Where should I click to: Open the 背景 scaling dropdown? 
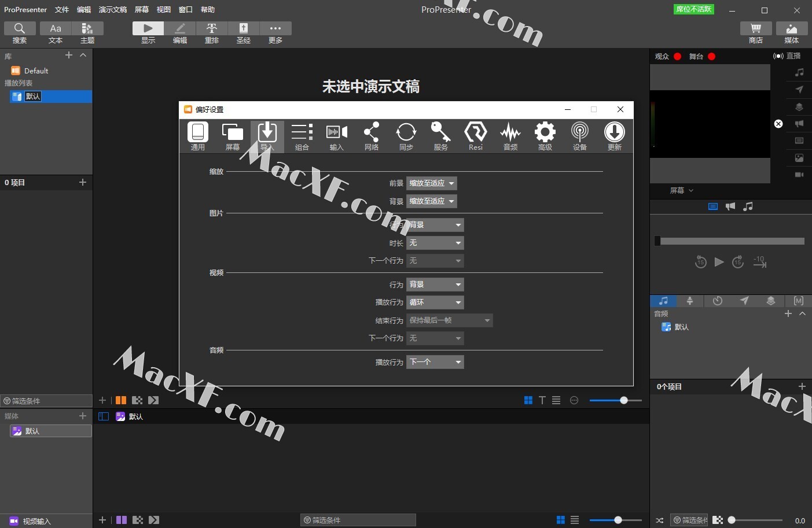click(x=432, y=201)
